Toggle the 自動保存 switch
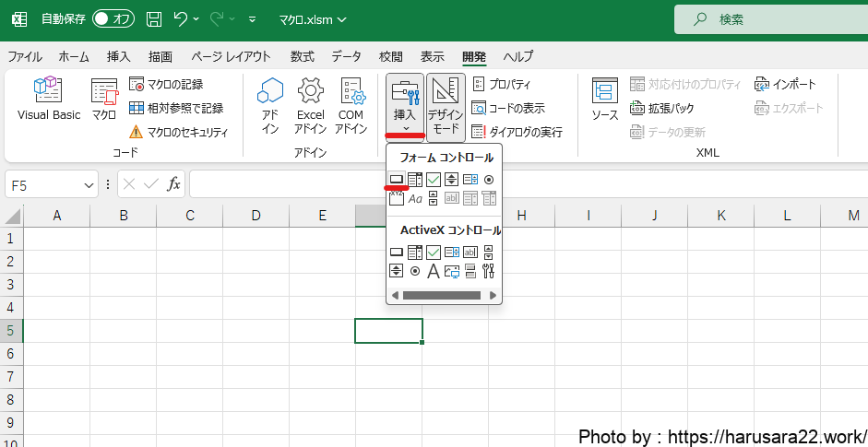 pos(113,18)
